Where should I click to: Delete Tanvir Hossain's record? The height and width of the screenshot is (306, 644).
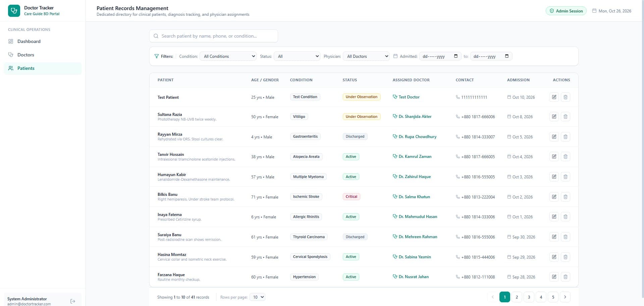[x=566, y=157]
